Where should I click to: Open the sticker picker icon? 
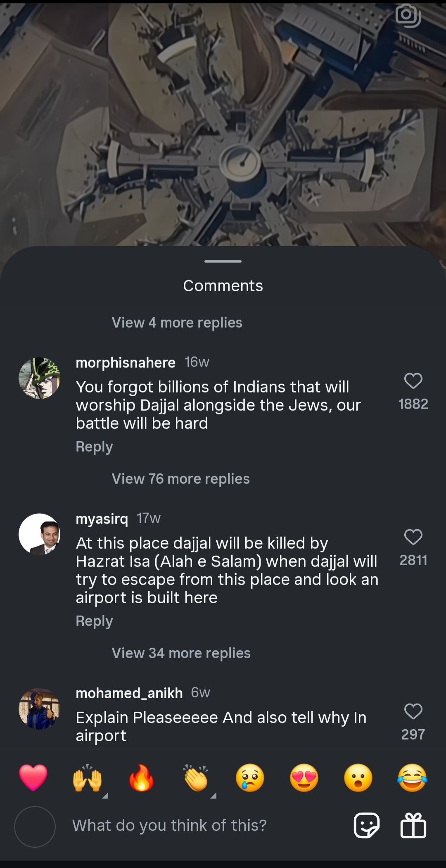point(367,825)
